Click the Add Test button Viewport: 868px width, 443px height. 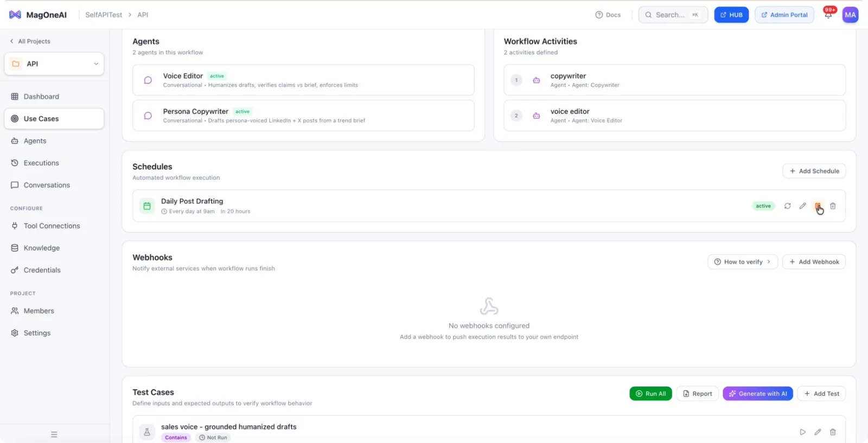click(x=821, y=394)
